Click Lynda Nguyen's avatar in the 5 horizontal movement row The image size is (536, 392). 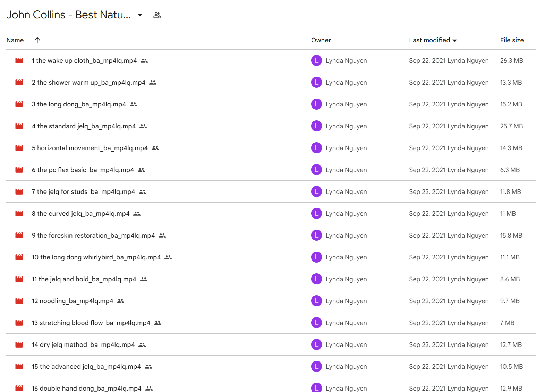(316, 148)
